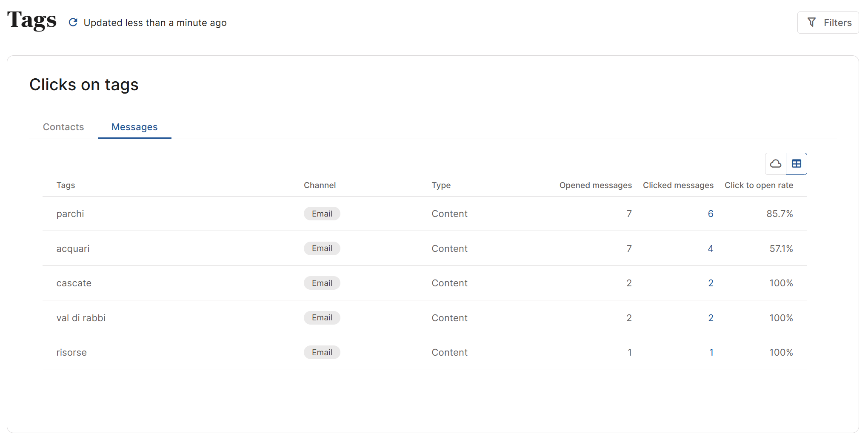Screen dimensions: 868x445
Task: Sort by Opened messages column header
Action: [595, 185]
